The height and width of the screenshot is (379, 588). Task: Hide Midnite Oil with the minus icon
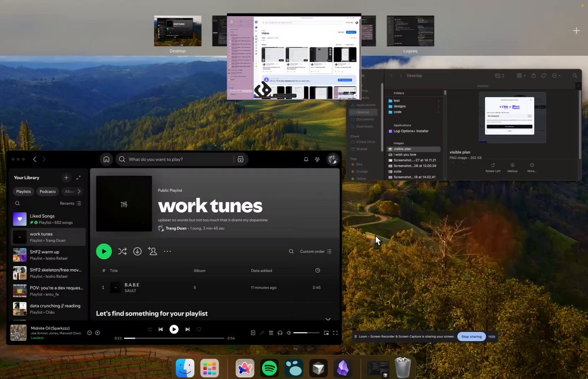[x=90, y=333]
